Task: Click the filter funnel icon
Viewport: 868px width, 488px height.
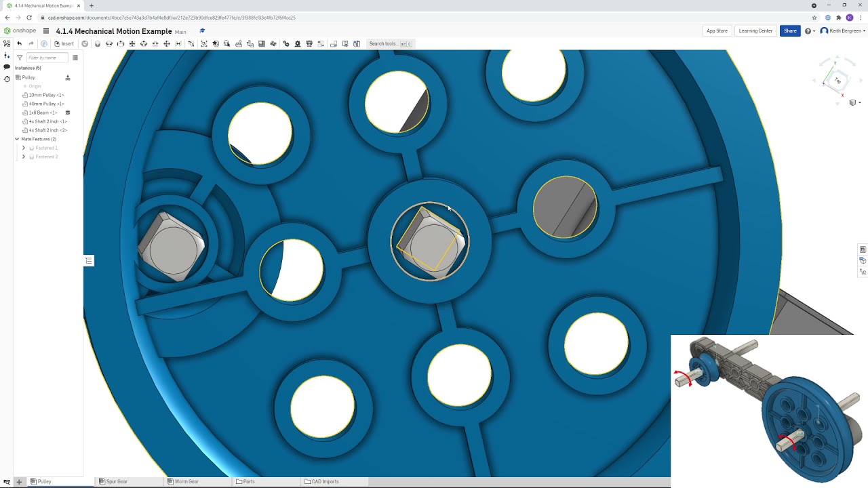Action: pos(20,58)
